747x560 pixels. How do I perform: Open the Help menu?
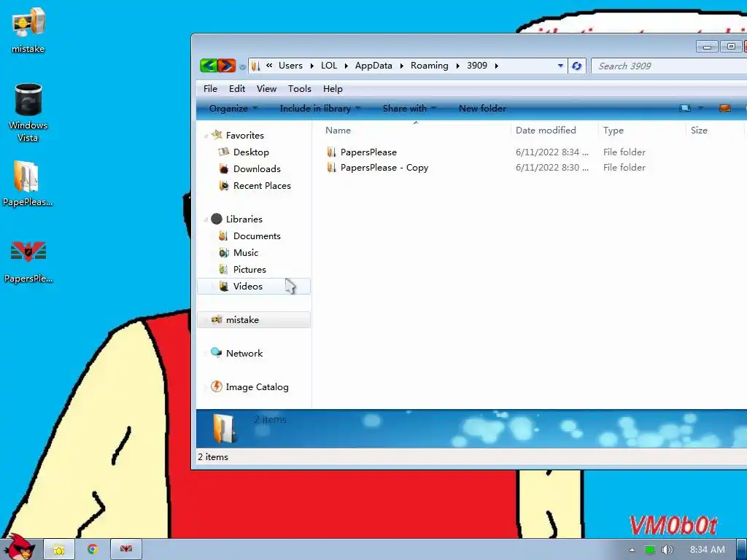[x=333, y=88]
